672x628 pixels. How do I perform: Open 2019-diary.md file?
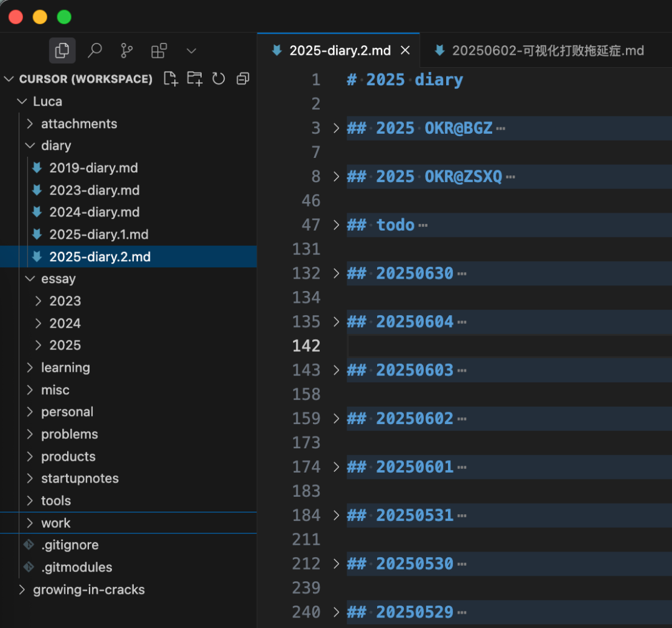coord(93,168)
